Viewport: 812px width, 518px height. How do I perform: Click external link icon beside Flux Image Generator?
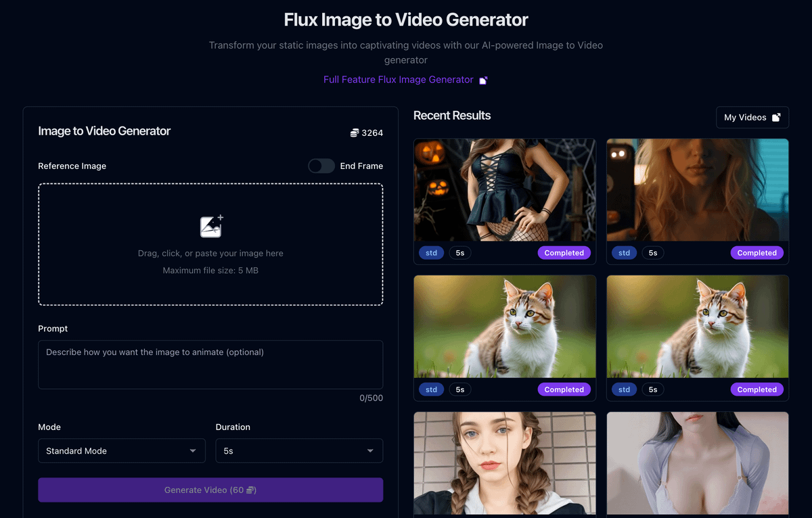tap(483, 80)
